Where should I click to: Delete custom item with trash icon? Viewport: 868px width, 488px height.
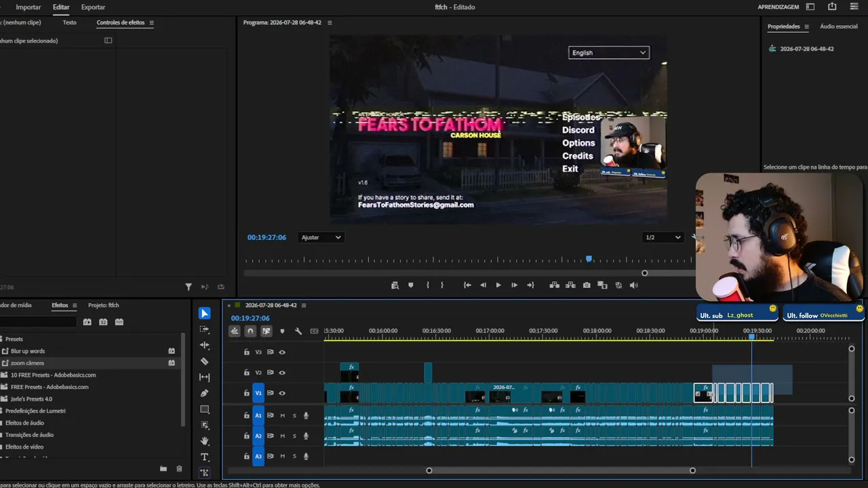(x=179, y=468)
